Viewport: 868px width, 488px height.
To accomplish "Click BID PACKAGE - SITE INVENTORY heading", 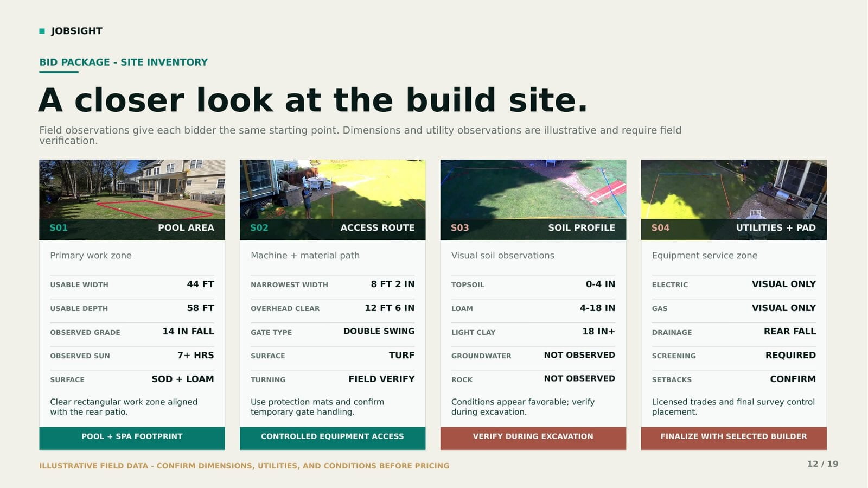I will [123, 62].
